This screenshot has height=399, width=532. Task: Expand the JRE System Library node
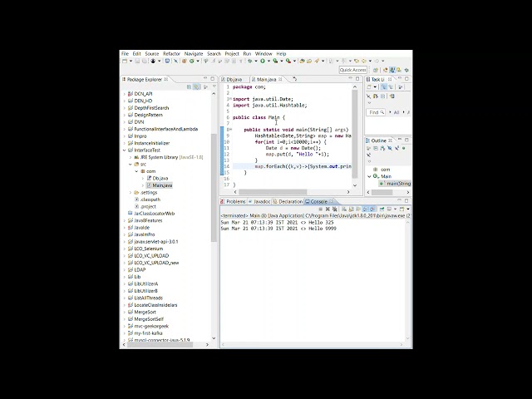pyautogui.click(x=131, y=157)
